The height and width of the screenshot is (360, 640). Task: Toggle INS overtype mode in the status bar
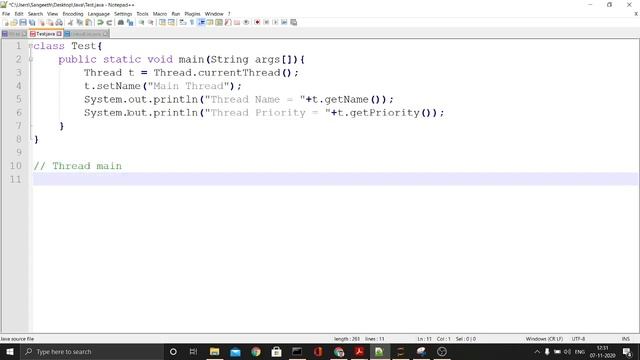(625, 339)
